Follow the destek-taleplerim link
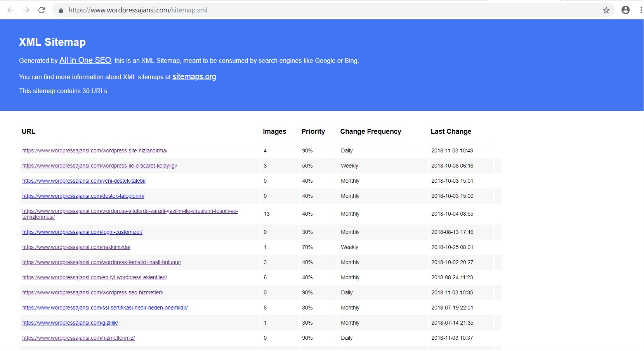This screenshot has height=351, width=644. 83,196
